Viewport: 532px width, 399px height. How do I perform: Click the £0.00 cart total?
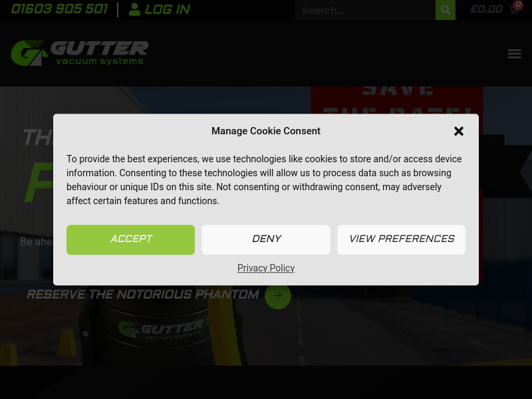point(486,9)
